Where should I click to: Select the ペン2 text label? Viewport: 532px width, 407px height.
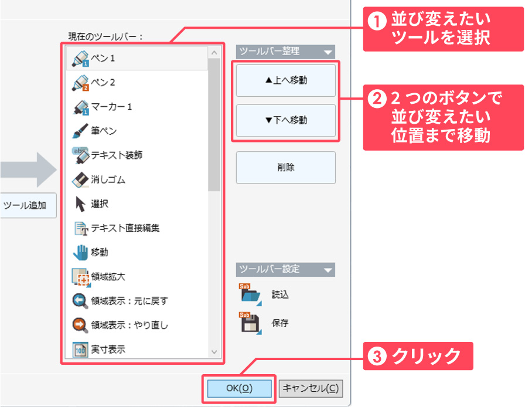[x=103, y=83]
